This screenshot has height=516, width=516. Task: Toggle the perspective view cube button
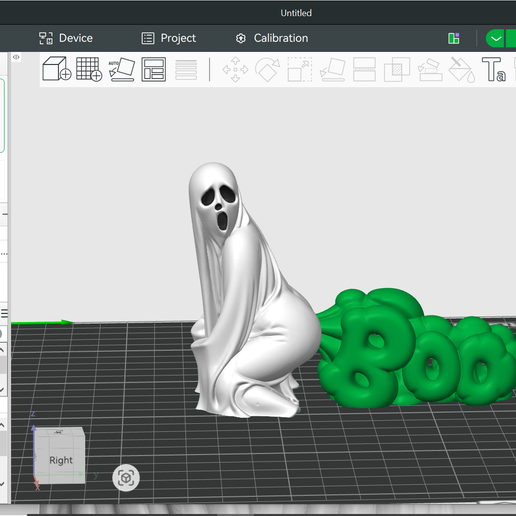tap(126, 478)
